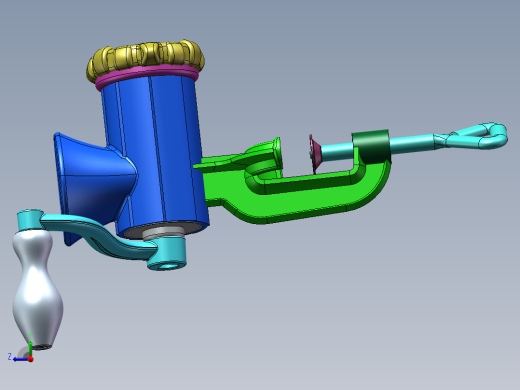Image resolution: width=520 pixels, height=390 pixels.
Task: Click the red origin ball of the triad
Action: click(31, 359)
